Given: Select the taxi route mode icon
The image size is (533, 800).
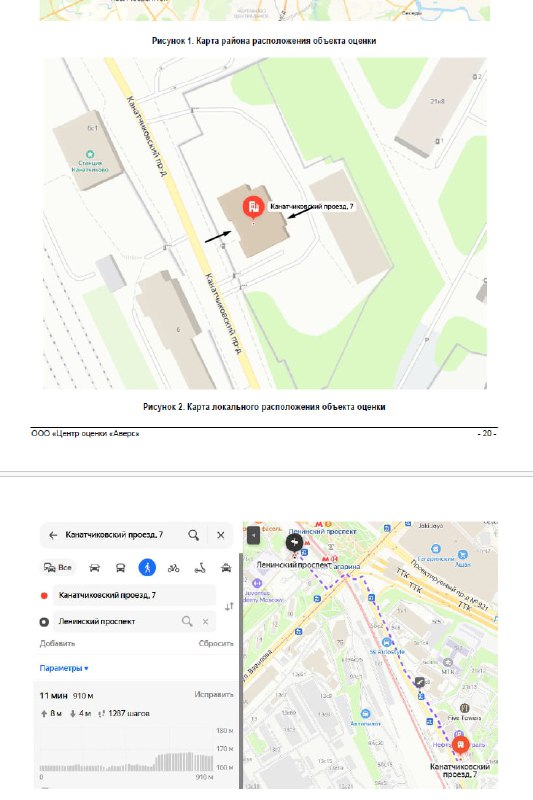Looking at the screenshot, I should coord(226,568).
